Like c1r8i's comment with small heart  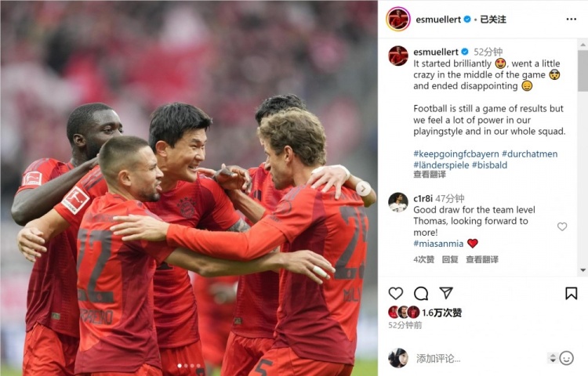(x=562, y=226)
